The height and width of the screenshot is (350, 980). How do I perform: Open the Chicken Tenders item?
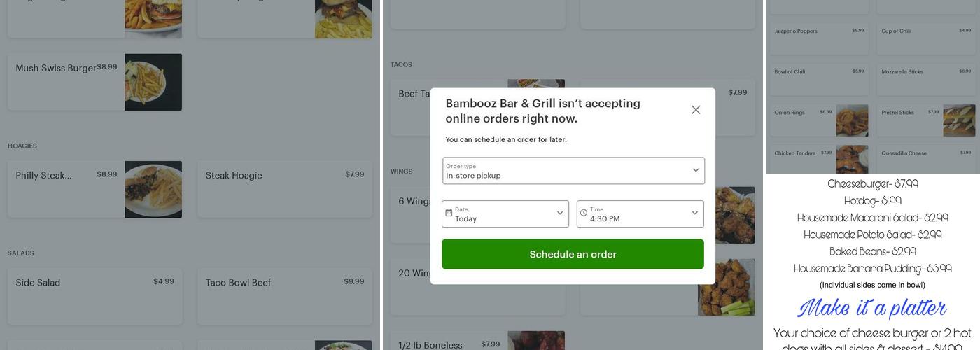point(819,159)
